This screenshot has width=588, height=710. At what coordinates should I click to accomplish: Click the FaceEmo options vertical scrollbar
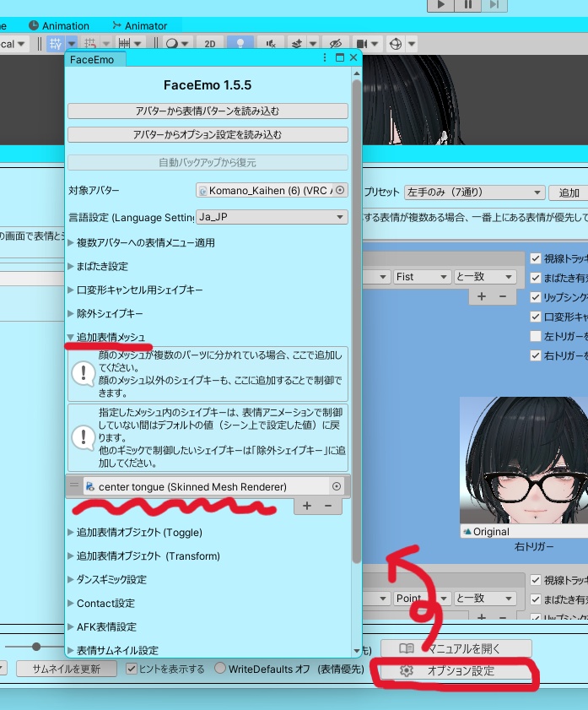click(x=357, y=322)
